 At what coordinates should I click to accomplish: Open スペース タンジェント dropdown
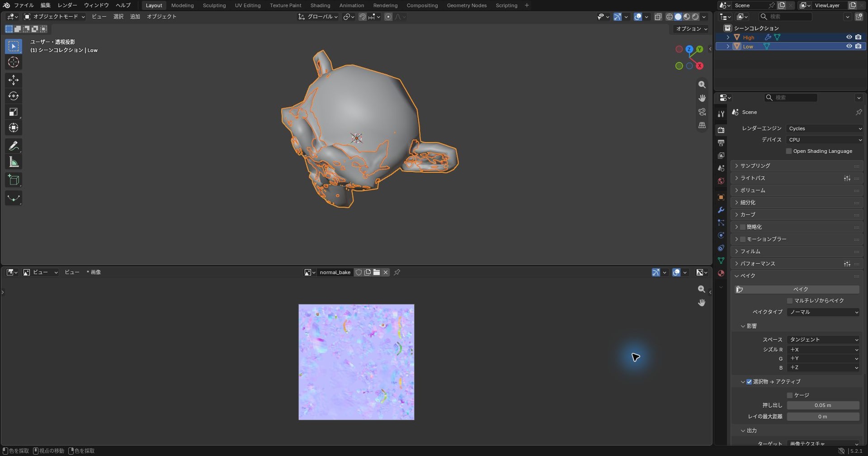pyautogui.click(x=823, y=340)
